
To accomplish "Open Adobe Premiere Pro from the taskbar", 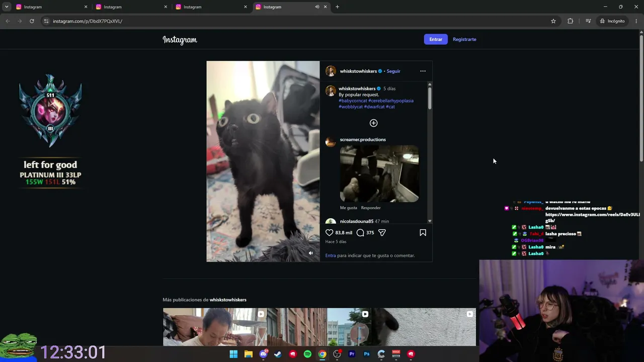I will point(352,354).
